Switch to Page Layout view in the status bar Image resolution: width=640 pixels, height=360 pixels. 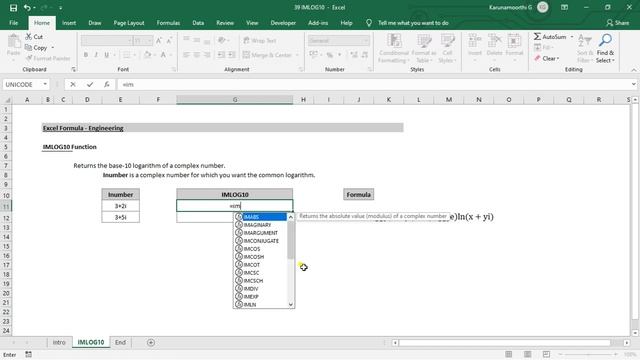[x=527, y=354]
